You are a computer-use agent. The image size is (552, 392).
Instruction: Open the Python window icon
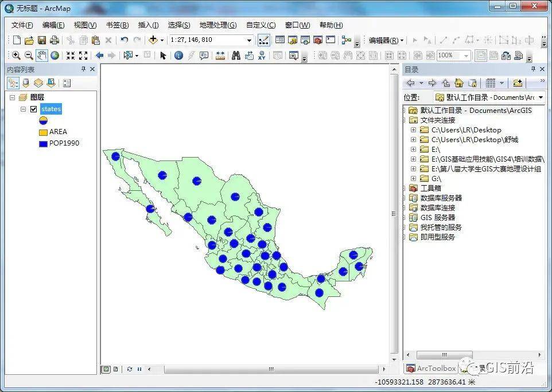(331, 40)
